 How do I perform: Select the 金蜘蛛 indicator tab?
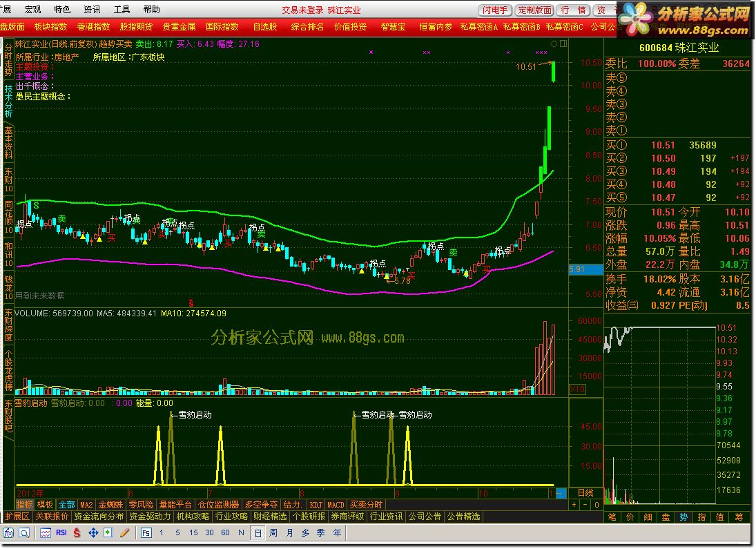click(x=111, y=505)
